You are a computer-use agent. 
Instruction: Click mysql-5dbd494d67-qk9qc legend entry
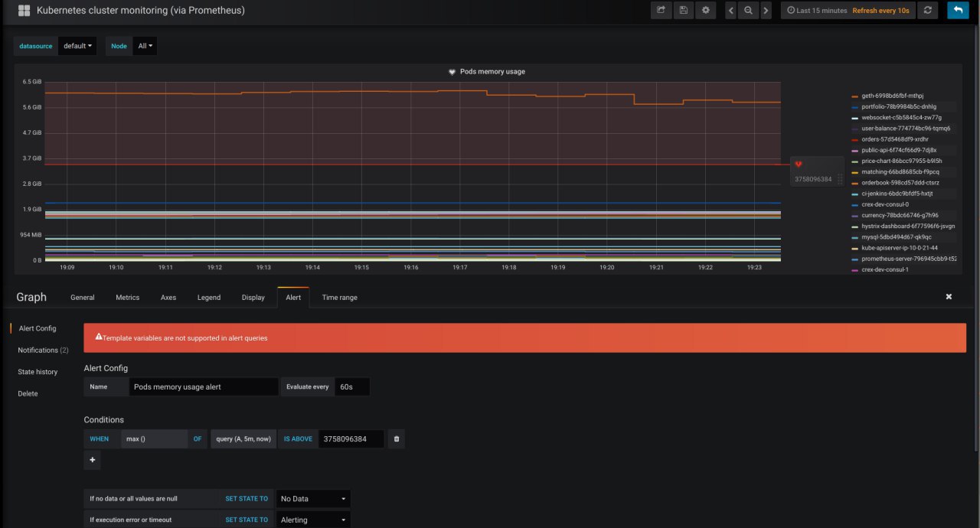pos(897,237)
